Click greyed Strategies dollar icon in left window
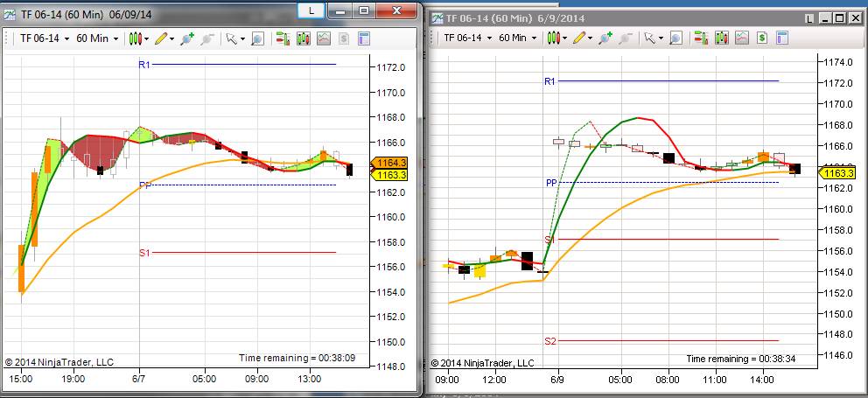 [344, 38]
